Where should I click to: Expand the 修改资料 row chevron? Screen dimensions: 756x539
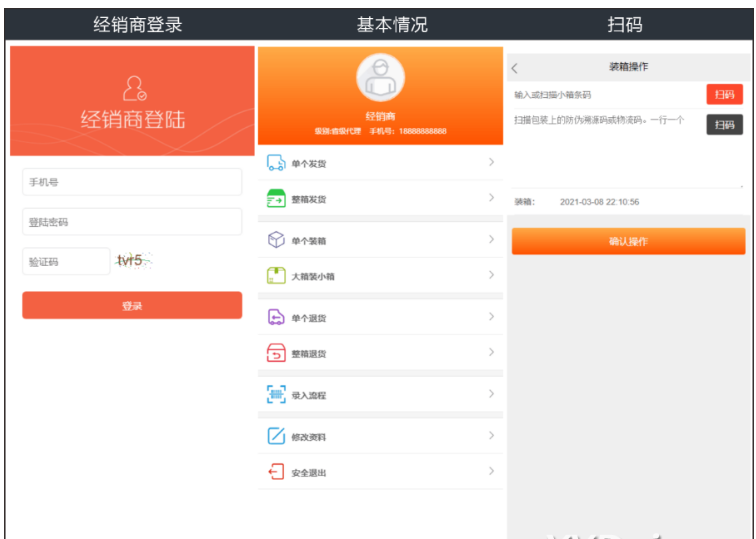pyautogui.click(x=491, y=436)
